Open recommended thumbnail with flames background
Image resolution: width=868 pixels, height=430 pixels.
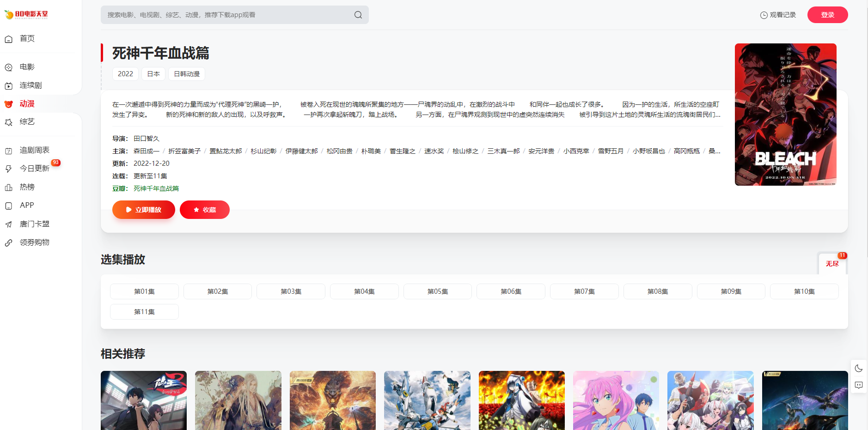click(522, 400)
